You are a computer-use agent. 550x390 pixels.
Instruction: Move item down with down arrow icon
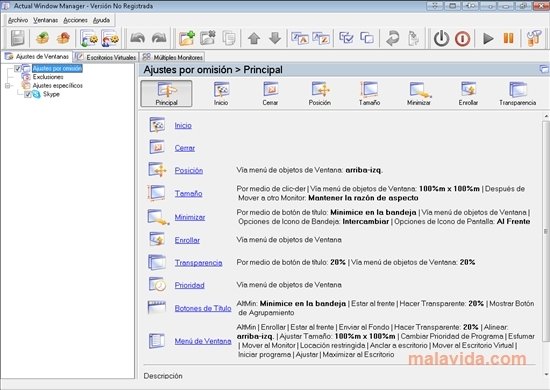[x=275, y=38]
